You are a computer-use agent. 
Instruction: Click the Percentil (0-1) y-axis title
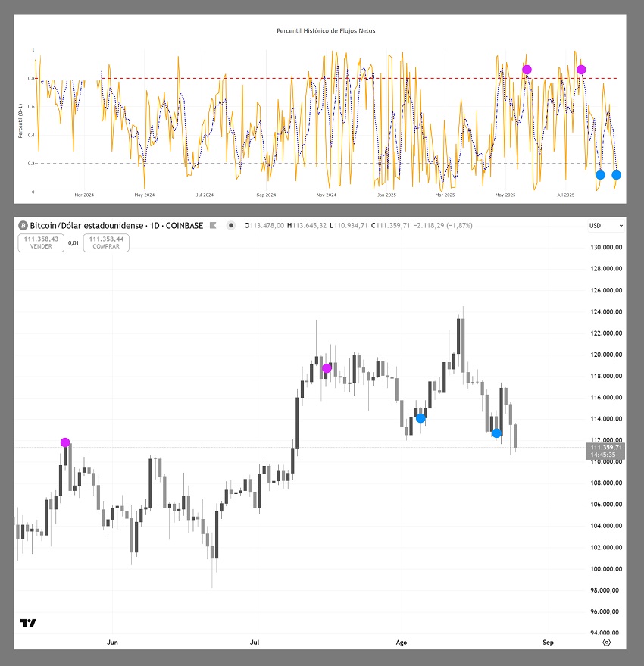pyautogui.click(x=20, y=120)
